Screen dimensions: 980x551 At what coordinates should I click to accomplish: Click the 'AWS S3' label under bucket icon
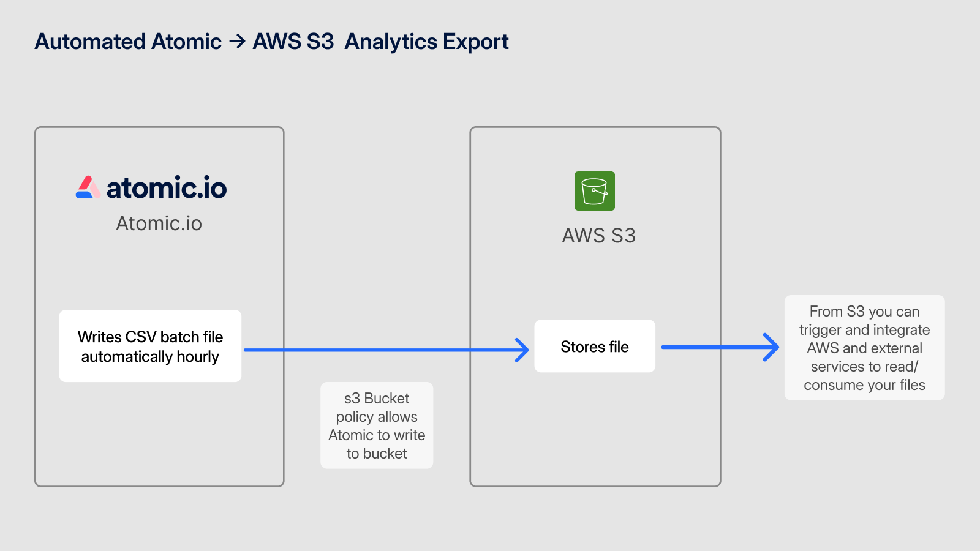[x=598, y=236]
